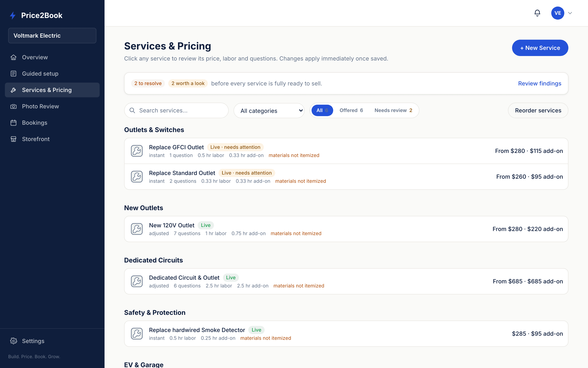Image resolution: width=588 pixels, height=368 pixels.
Task: Click the Storefront shop icon
Action: [14, 139]
